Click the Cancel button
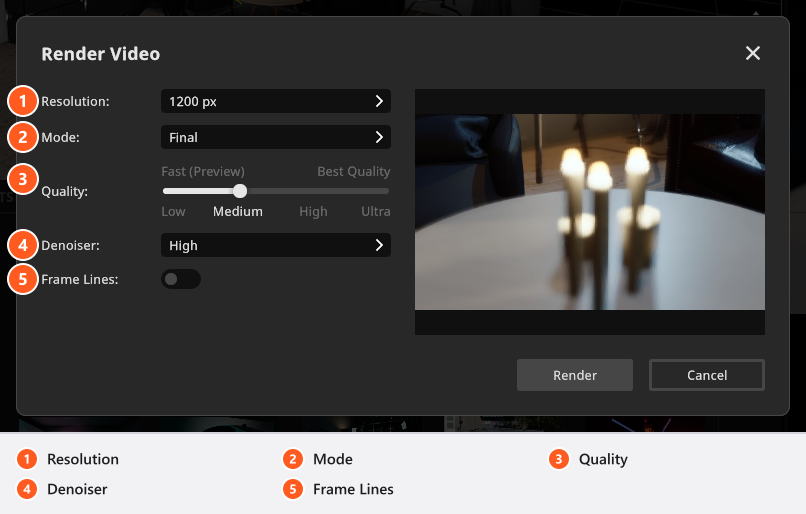 pos(707,375)
